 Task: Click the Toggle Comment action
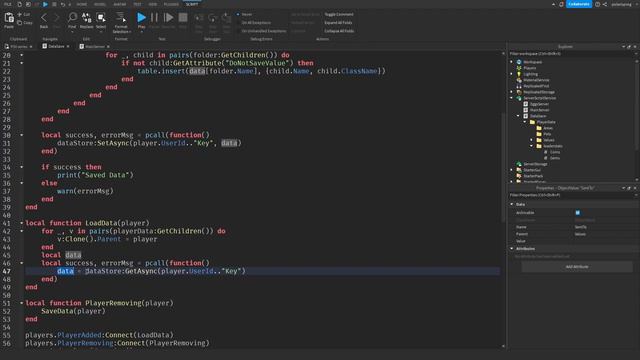[x=339, y=14]
